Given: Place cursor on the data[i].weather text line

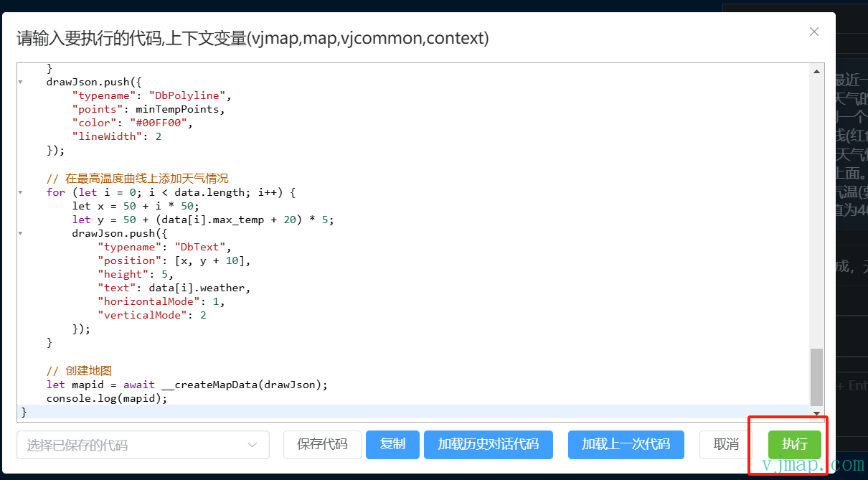Looking at the screenshot, I should [199, 288].
